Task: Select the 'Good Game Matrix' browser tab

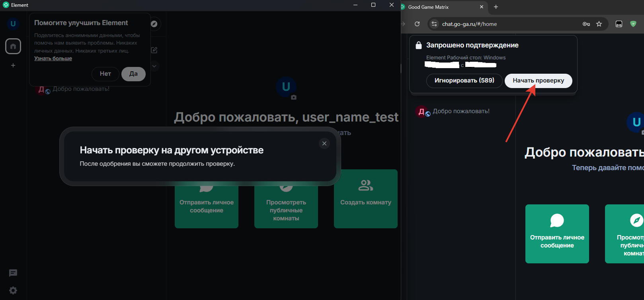Action: coord(442,7)
